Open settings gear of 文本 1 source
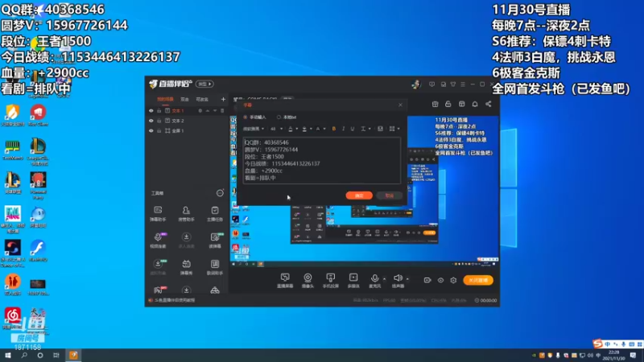Screen dimensions: 644x362 click(x=200, y=111)
